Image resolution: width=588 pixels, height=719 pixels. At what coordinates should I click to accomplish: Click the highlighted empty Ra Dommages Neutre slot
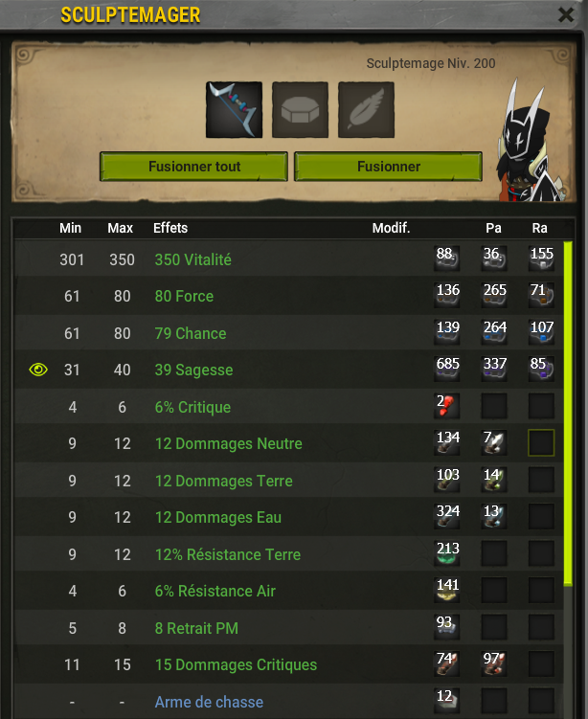coord(542,443)
